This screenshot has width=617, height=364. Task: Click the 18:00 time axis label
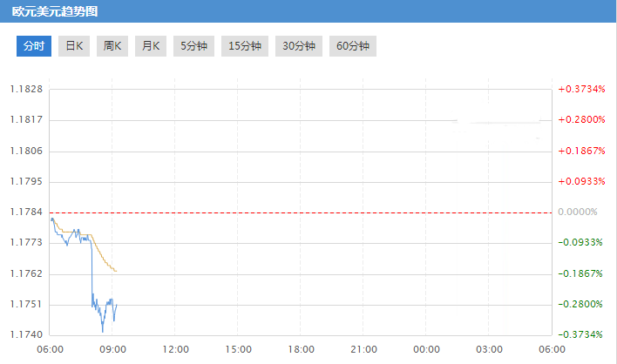click(301, 349)
